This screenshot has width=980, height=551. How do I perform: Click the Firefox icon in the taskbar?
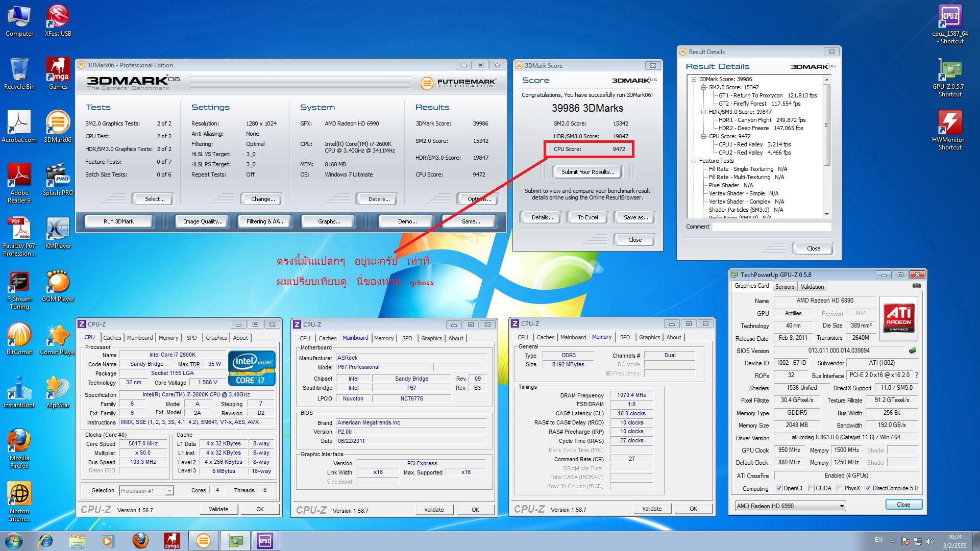click(140, 541)
